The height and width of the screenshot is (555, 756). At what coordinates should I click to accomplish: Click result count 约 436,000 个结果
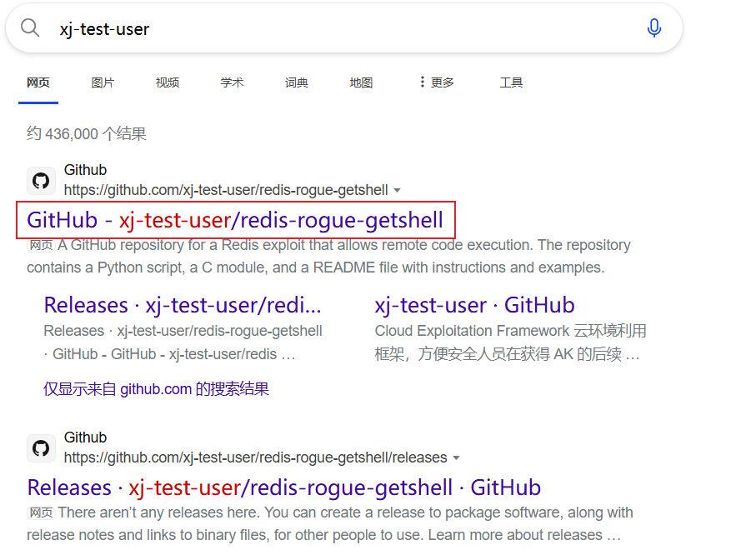[x=87, y=133]
